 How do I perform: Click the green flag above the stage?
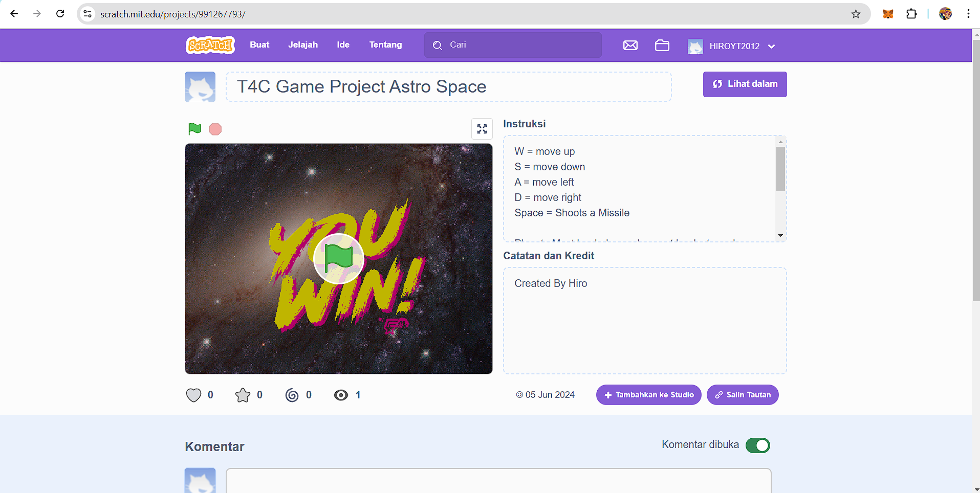[x=194, y=129]
